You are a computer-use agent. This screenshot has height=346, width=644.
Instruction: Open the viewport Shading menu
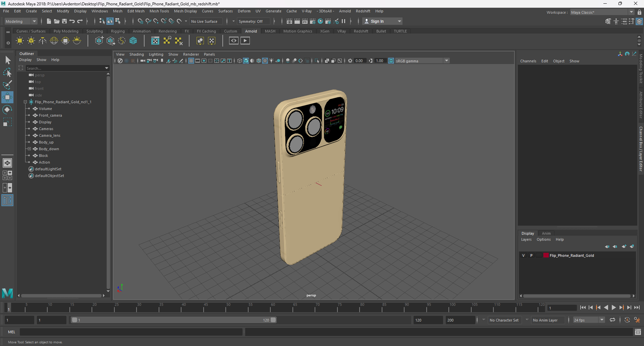tap(137, 54)
